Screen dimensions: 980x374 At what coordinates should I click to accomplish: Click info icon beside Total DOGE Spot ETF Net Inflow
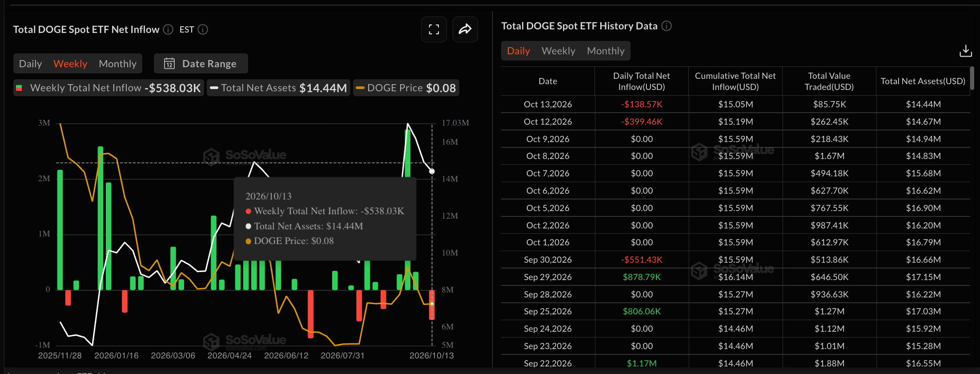pyautogui.click(x=168, y=29)
